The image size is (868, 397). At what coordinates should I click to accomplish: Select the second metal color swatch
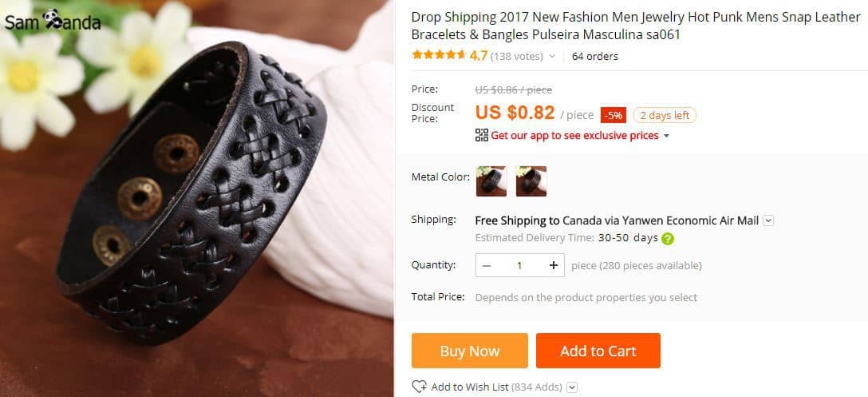pyautogui.click(x=531, y=181)
